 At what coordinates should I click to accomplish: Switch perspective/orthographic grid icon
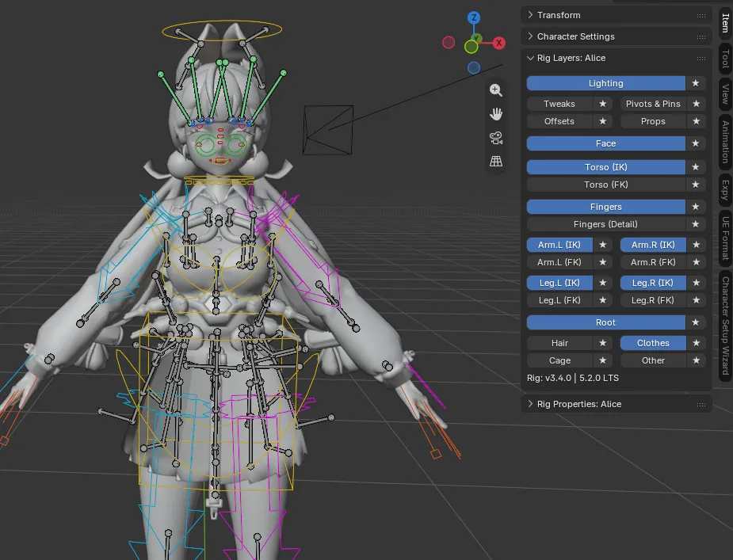(x=496, y=162)
